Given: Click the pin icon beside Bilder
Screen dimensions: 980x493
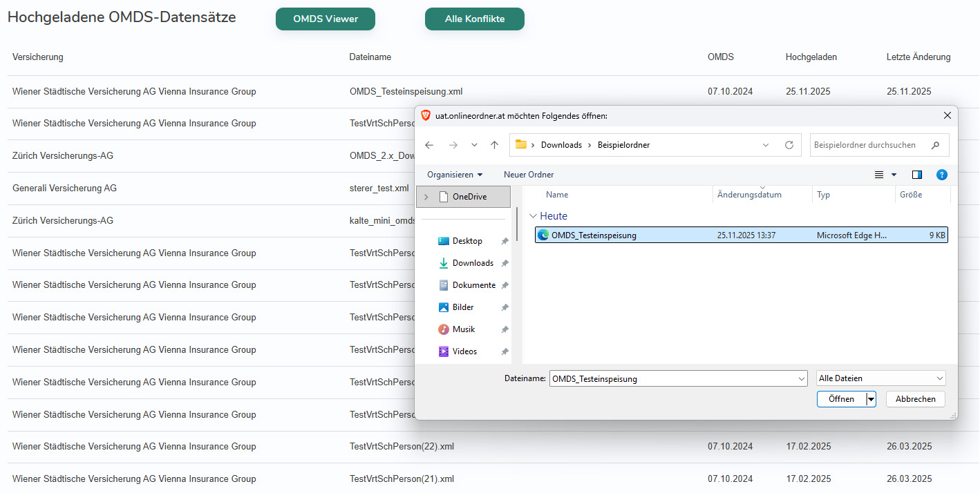Looking at the screenshot, I should [x=505, y=307].
